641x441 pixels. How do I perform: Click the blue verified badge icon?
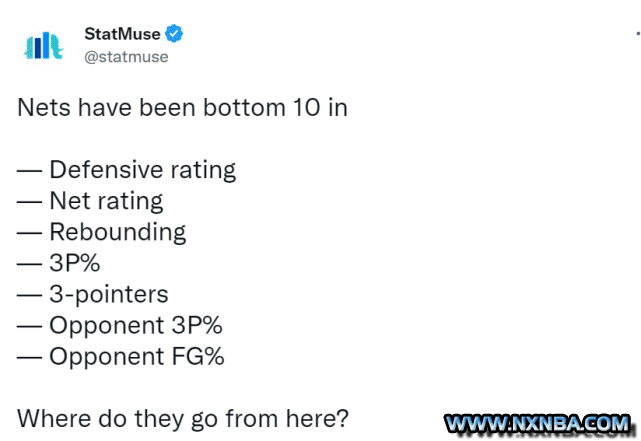click(174, 34)
